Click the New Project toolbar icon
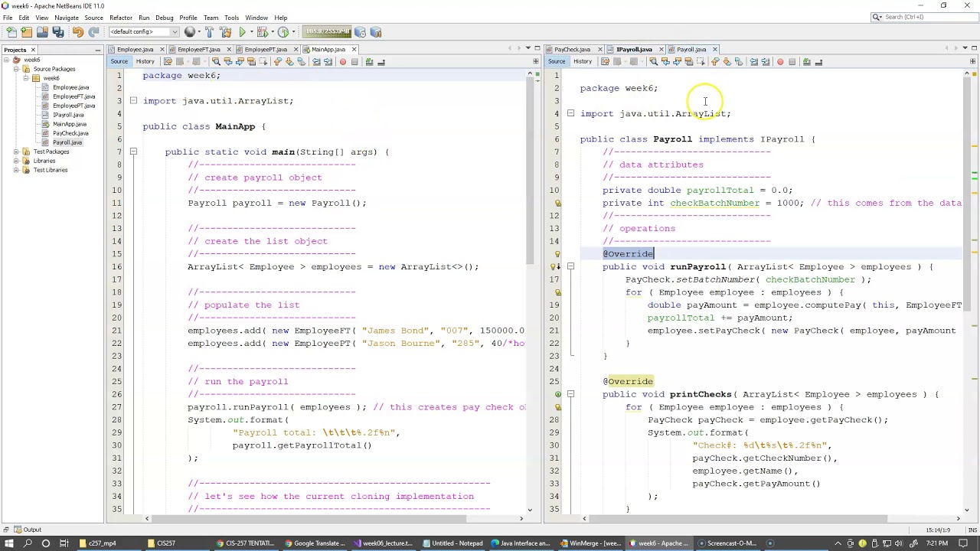This screenshot has width=980, height=551. click(27, 32)
